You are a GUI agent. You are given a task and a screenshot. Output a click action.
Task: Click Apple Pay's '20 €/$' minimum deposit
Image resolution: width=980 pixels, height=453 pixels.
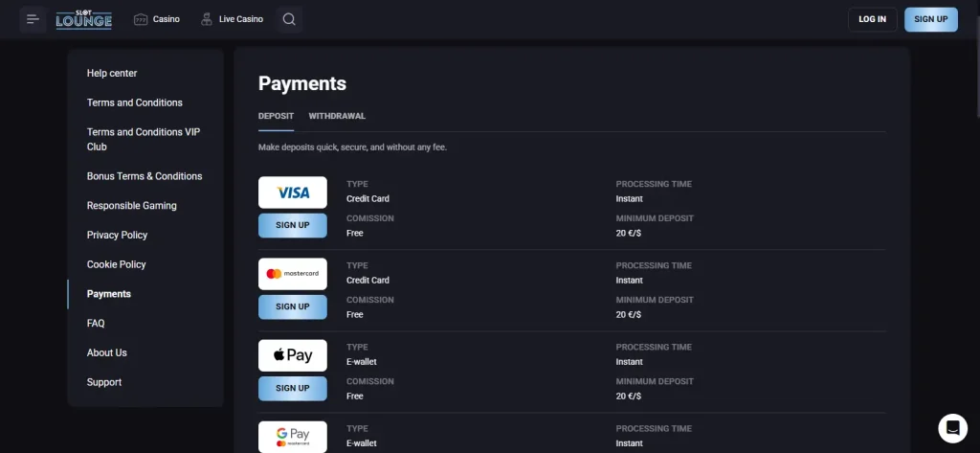point(628,396)
